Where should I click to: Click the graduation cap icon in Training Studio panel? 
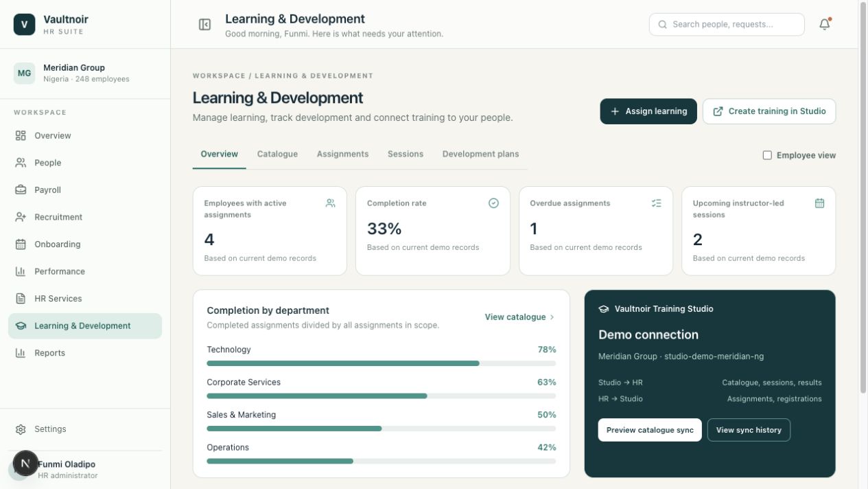point(604,309)
